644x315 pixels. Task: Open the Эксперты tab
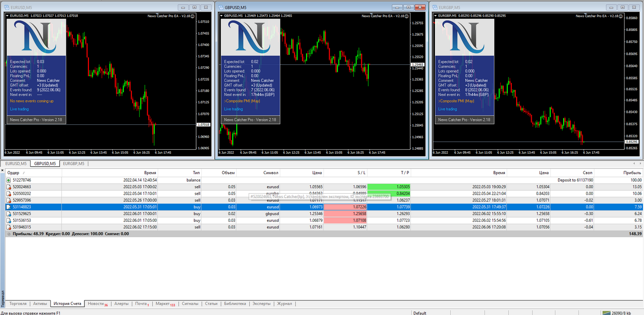tap(262, 304)
